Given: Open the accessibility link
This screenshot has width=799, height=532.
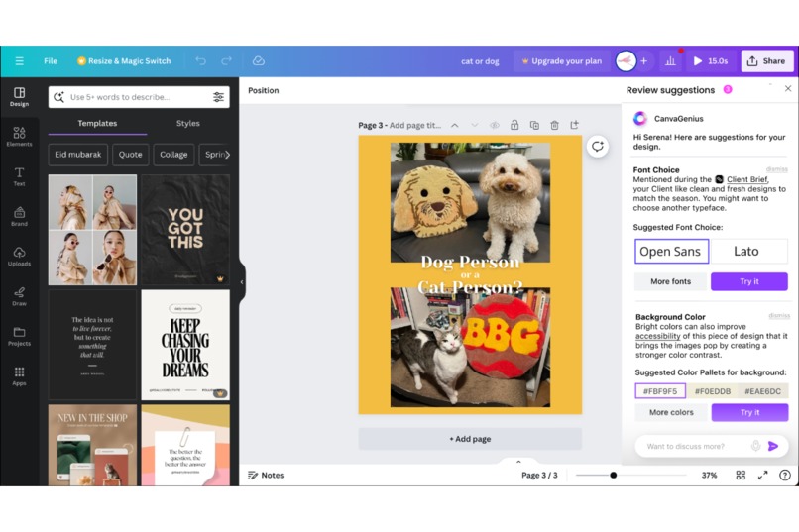Looking at the screenshot, I should [x=657, y=336].
